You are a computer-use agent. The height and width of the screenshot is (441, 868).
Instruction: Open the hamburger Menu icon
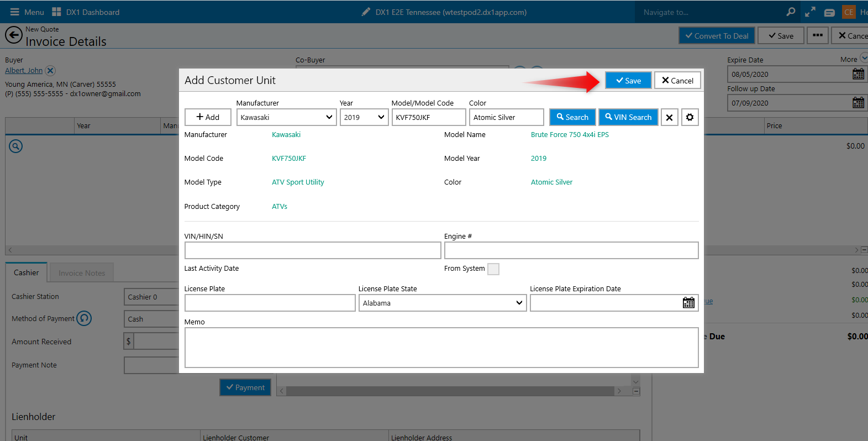[15, 12]
